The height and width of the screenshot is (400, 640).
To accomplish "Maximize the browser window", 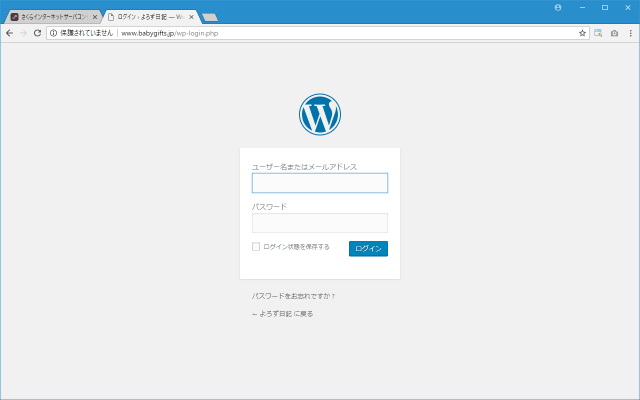I will (x=605, y=7).
